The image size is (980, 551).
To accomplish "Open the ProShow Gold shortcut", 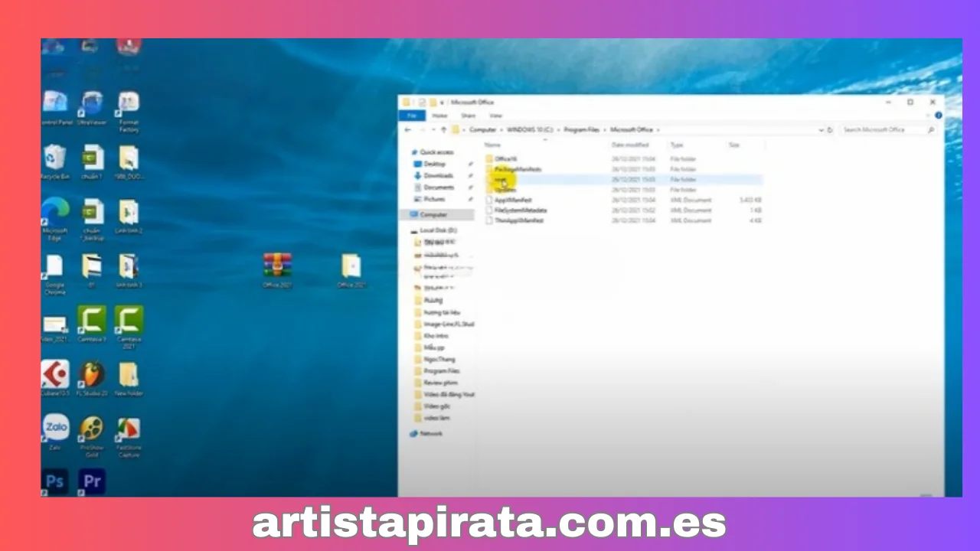I will pyautogui.click(x=92, y=436).
